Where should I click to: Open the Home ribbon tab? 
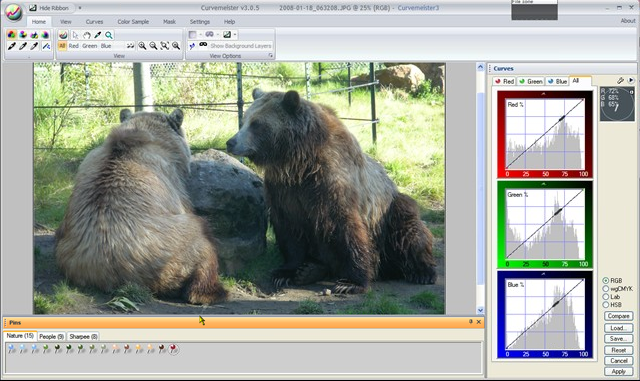pos(39,22)
